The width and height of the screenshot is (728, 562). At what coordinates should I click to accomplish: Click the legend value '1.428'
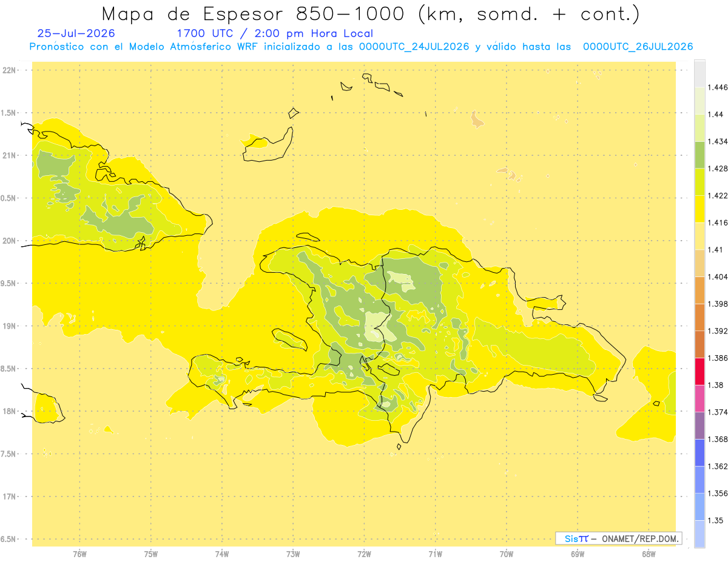(x=718, y=169)
